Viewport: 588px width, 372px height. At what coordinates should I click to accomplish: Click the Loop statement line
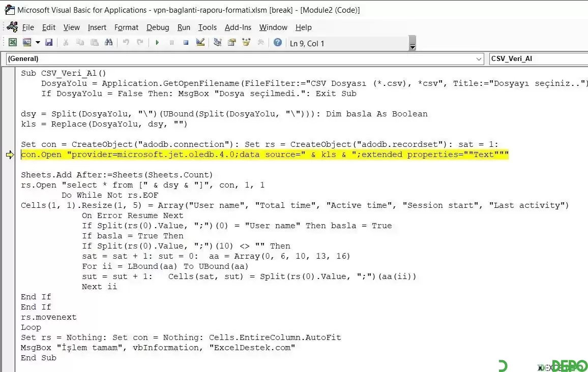pyautogui.click(x=31, y=327)
